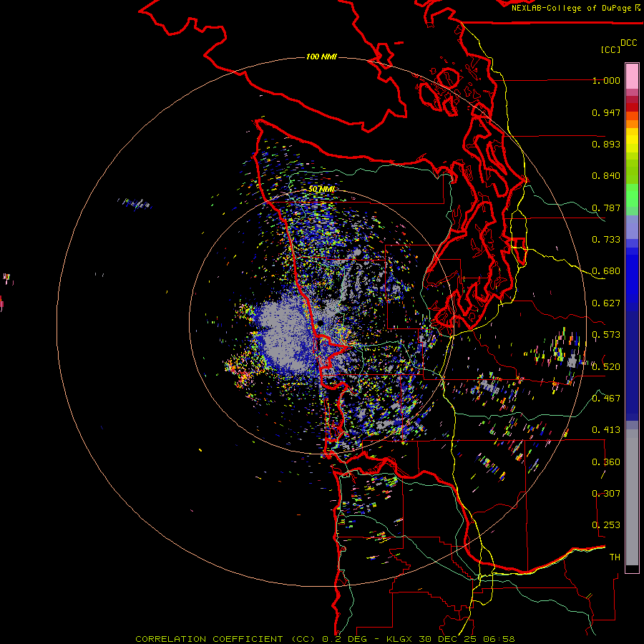Image resolution: width=644 pixels, height=644 pixels.
Task: Click the 30 DEC 25 date in the footer
Action: coord(449,639)
